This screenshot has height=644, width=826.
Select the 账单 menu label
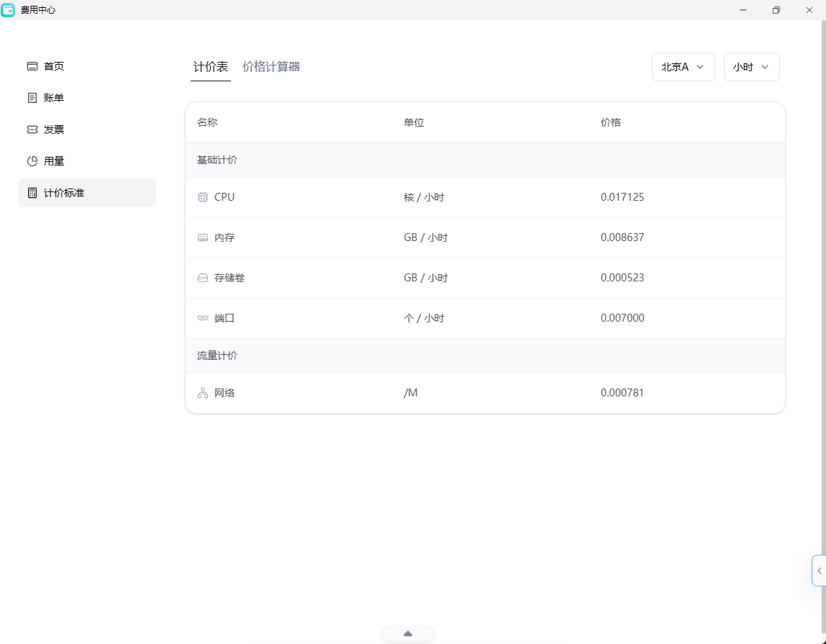click(x=54, y=98)
